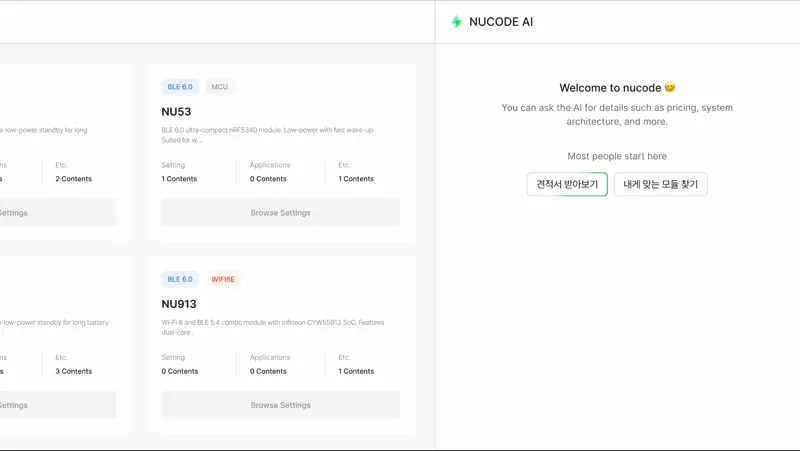The height and width of the screenshot is (451, 800).
Task: Click the smiling emoji in the welcome message
Action: click(x=670, y=88)
